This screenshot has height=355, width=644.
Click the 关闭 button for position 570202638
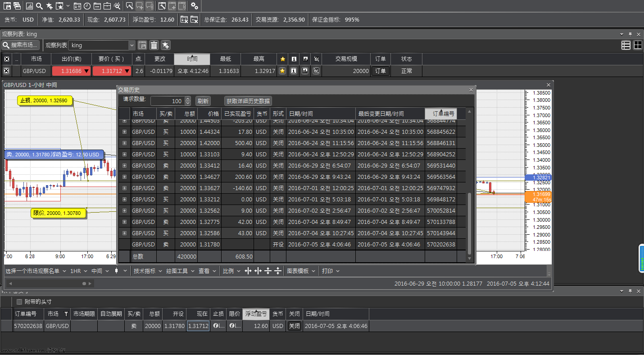[294, 326]
